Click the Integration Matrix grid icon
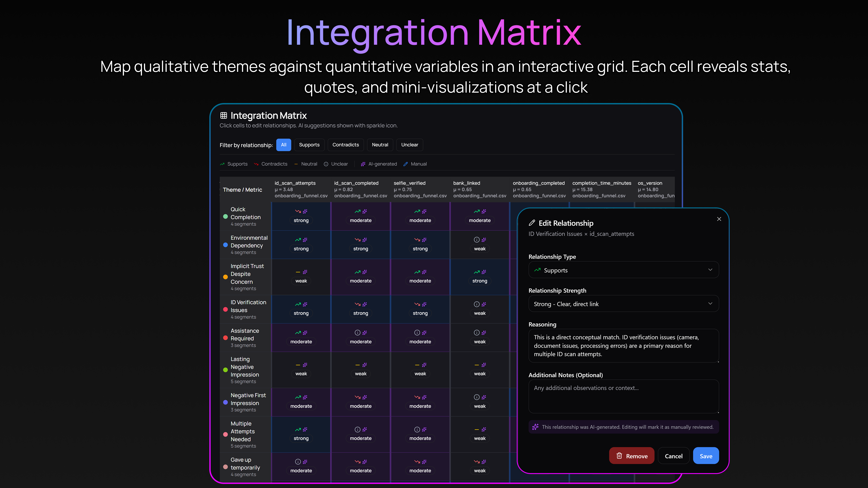868x488 pixels. pos(223,115)
